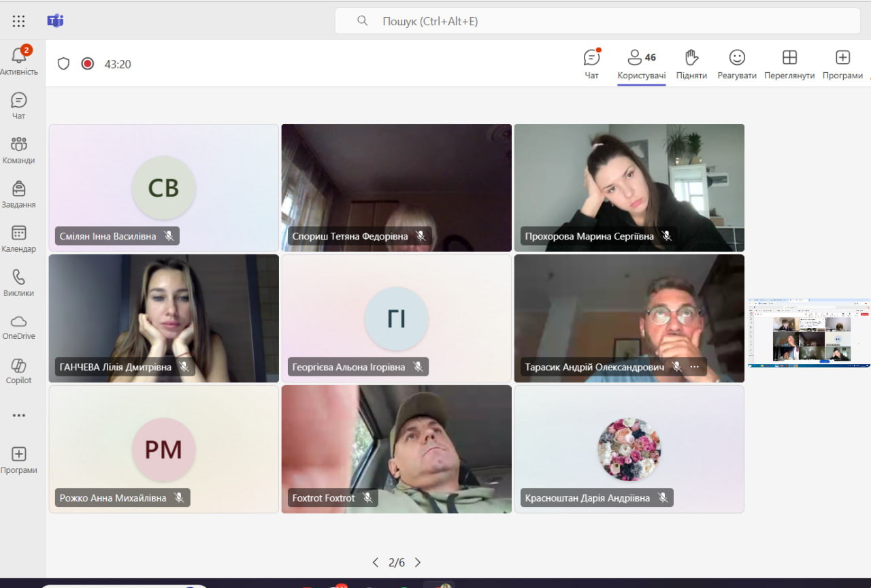Expand more apps ellipsis in sidebar

(19, 415)
